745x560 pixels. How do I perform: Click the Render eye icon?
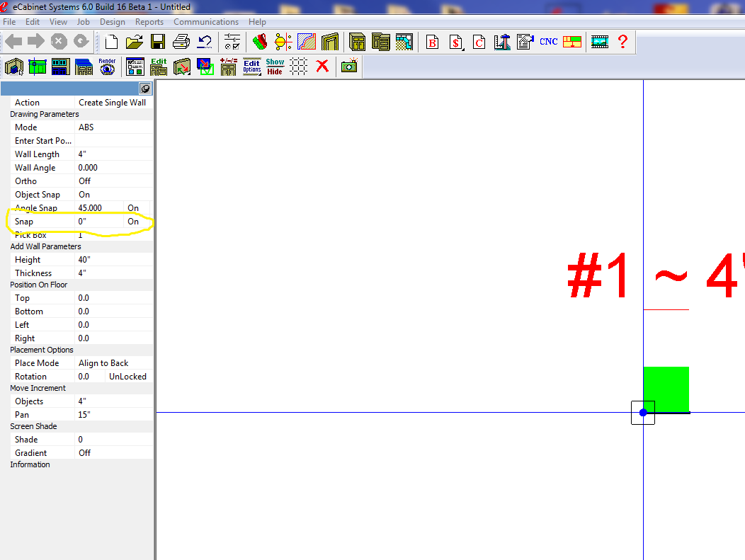107,67
